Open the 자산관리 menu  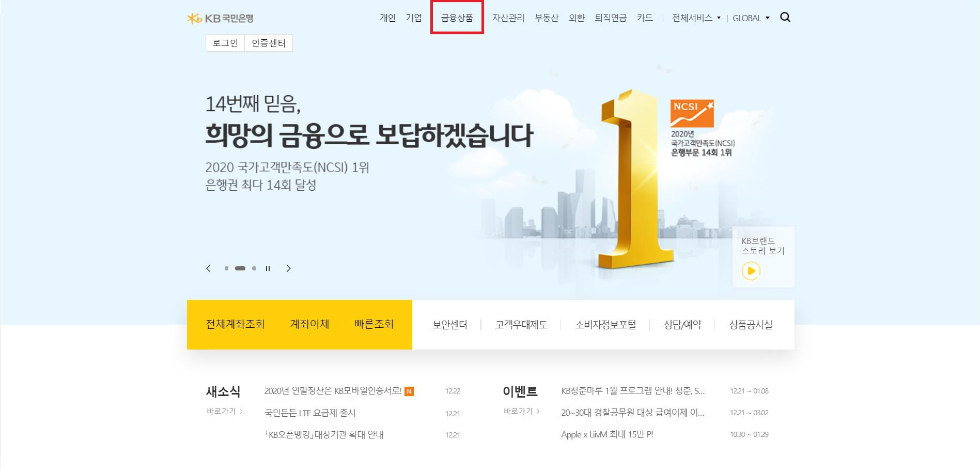click(x=508, y=18)
